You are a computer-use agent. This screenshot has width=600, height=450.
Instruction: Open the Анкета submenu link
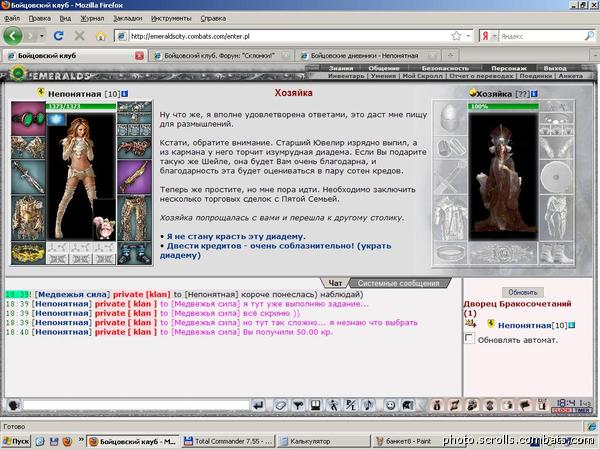coord(571,76)
